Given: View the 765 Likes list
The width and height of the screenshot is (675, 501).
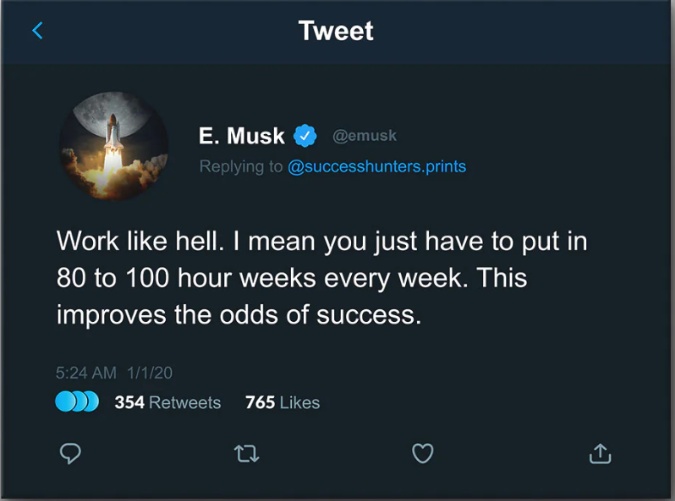Looking at the screenshot, I should coord(282,402).
